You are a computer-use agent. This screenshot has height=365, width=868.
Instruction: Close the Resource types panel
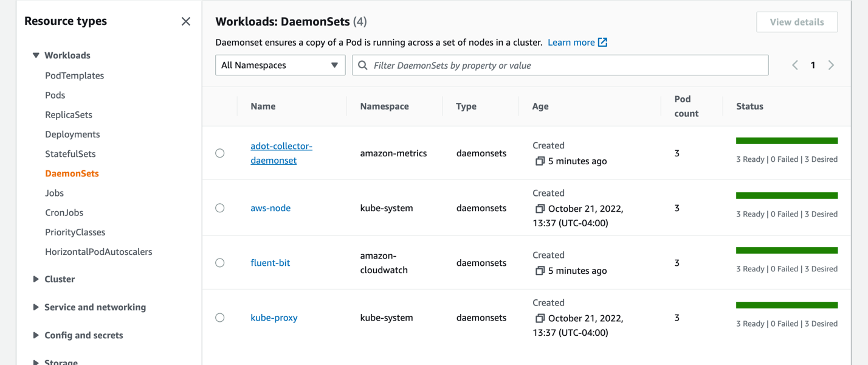pos(186,21)
